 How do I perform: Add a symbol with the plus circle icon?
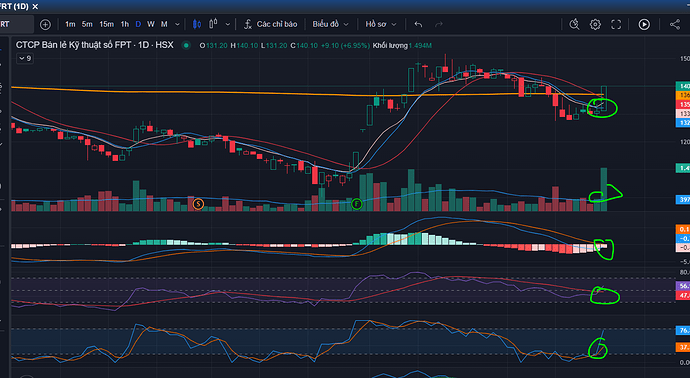45,25
